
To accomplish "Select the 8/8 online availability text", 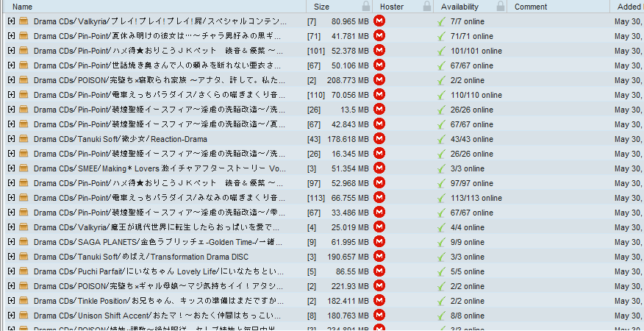I will [x=468, y=316].
